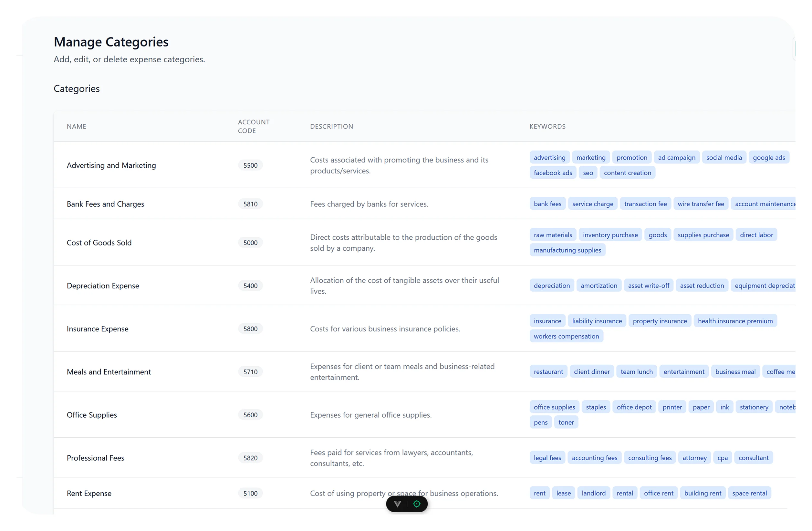Click the Advertising and Marketing category name
812x531 pixels.
[x=111, y=165]
